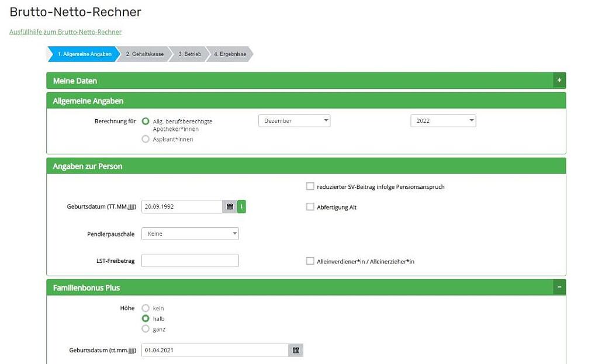Tick the Abfertigung Alt checkbox

(x=310, y=207)
